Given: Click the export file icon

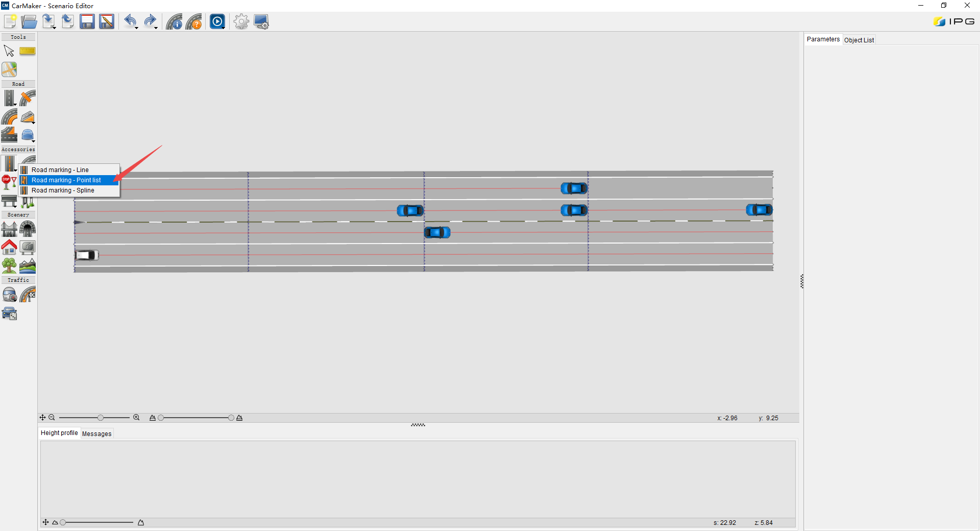Looking at the screenshot, I should 68,22.
